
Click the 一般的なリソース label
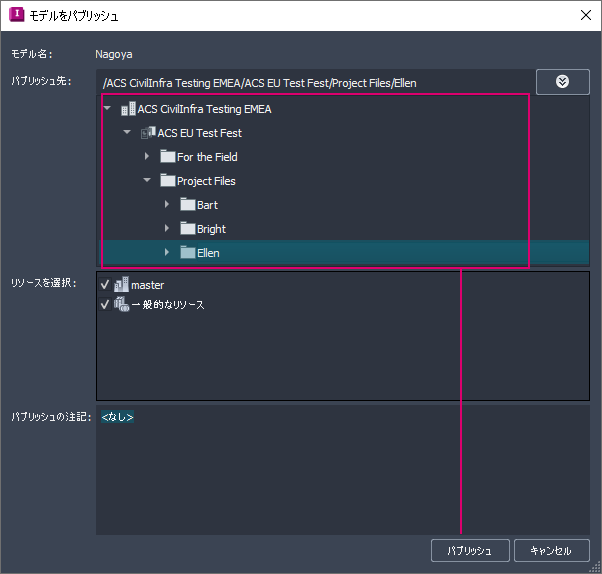pos(168,305)
